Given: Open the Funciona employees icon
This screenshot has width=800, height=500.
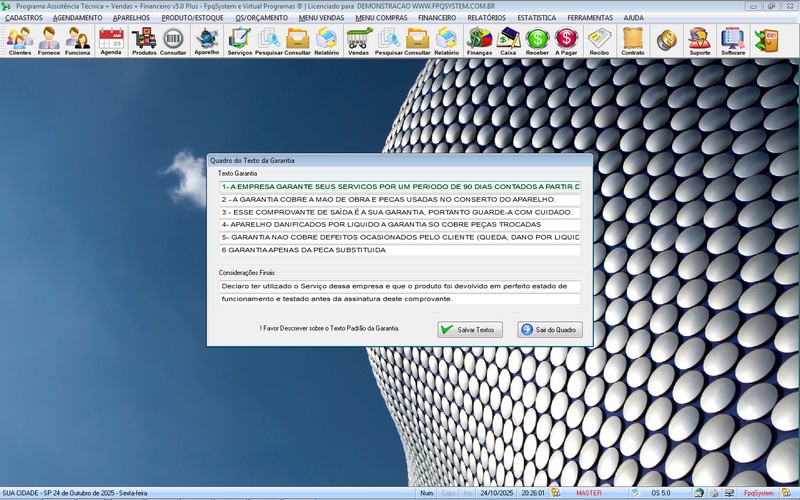Looking at the screenshot, I should [78, 41].
